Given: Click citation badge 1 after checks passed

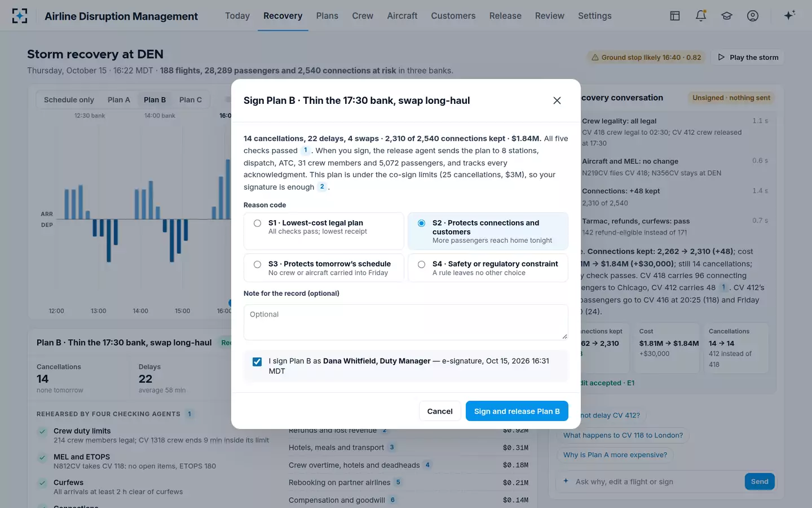Looking at the screenshot, I should pos(306,150).
